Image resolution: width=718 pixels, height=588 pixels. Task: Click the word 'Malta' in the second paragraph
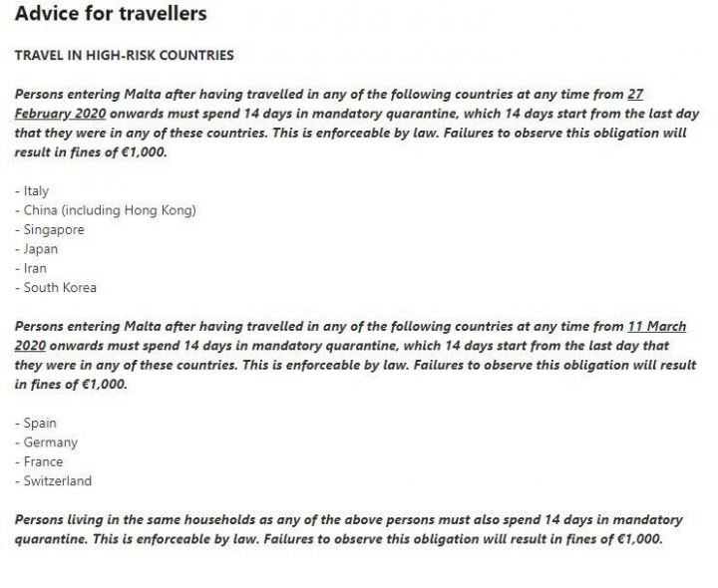147,326
